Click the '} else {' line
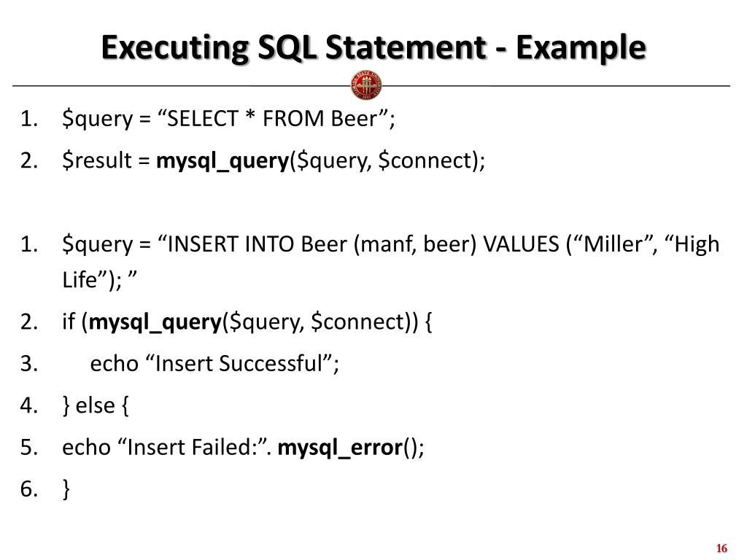Image resolution: width=747 pixels, height=560 pixels. click(96, 405)
